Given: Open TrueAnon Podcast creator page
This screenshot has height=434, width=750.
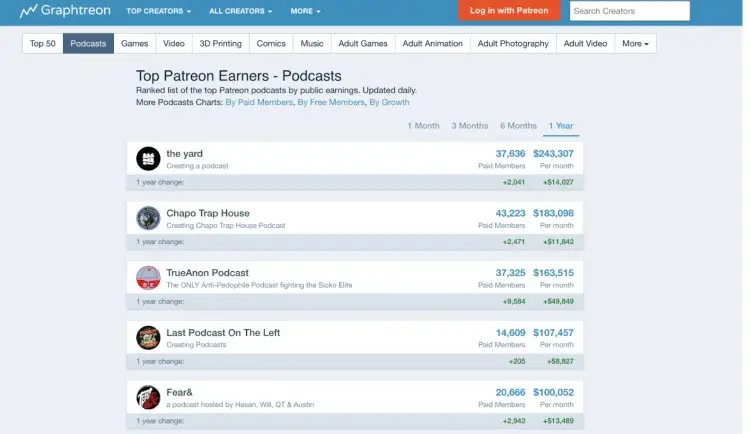Looking at the screenshot, I should click(208, 273).
